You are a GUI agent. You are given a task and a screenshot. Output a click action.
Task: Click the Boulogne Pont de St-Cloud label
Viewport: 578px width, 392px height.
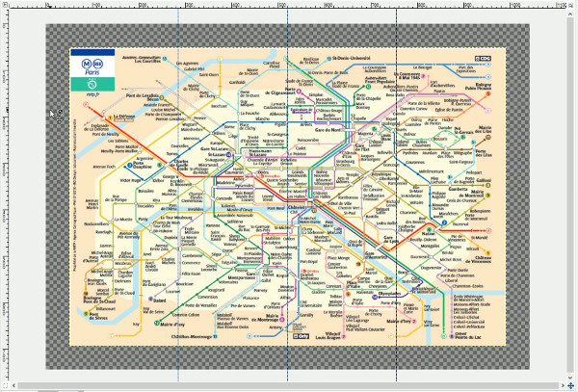click(99, 300)
